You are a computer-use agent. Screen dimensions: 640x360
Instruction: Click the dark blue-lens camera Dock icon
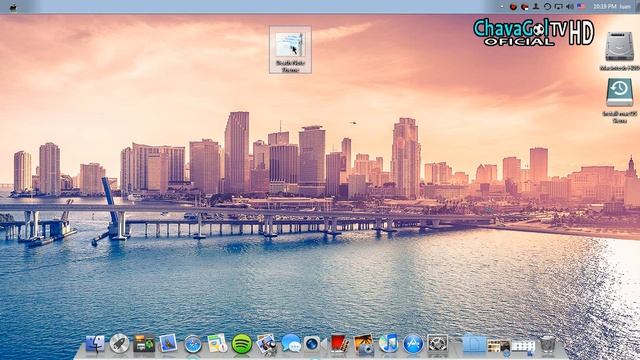coord(312,344)
